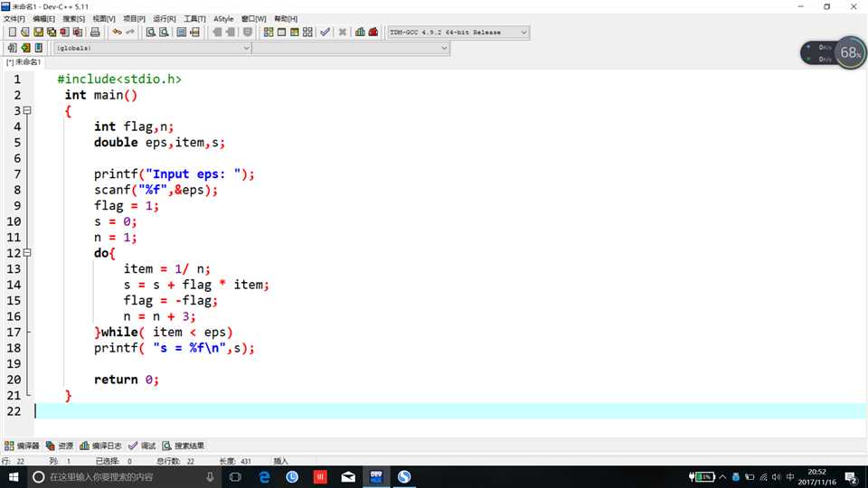Toggle the 中 input method indicator
This screenshot has width=868, height=488.
[x=790, y=477]
